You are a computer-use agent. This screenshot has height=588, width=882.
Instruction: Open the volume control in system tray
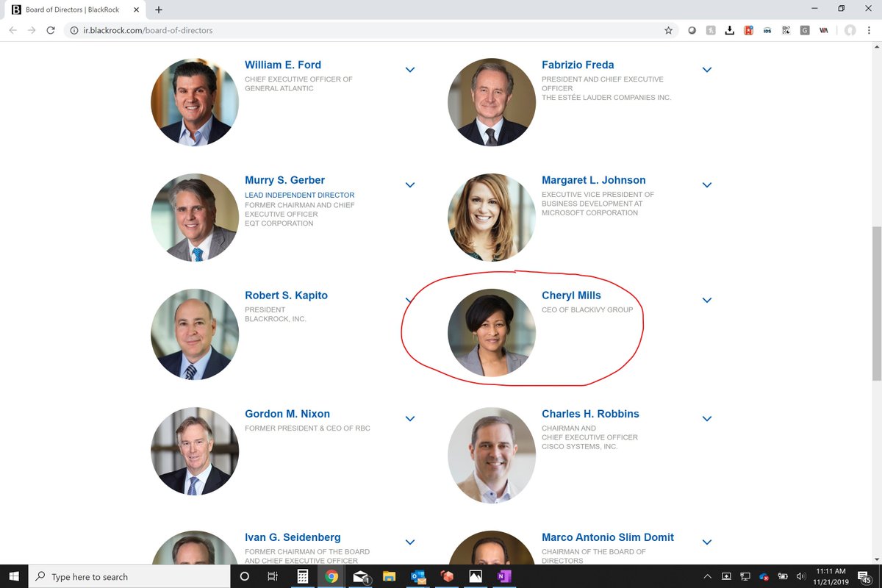click(x=800, y=576)
